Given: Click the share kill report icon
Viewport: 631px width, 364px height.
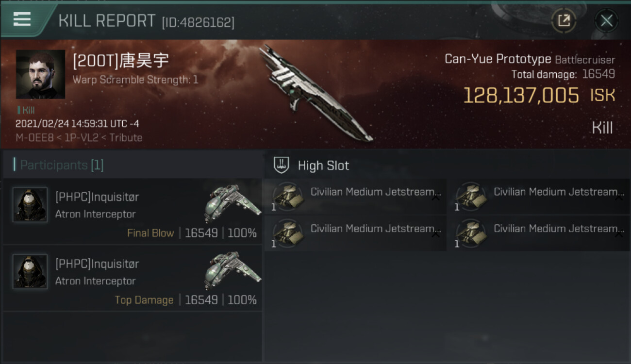Looking at the screenshot, I should (564, 21).
